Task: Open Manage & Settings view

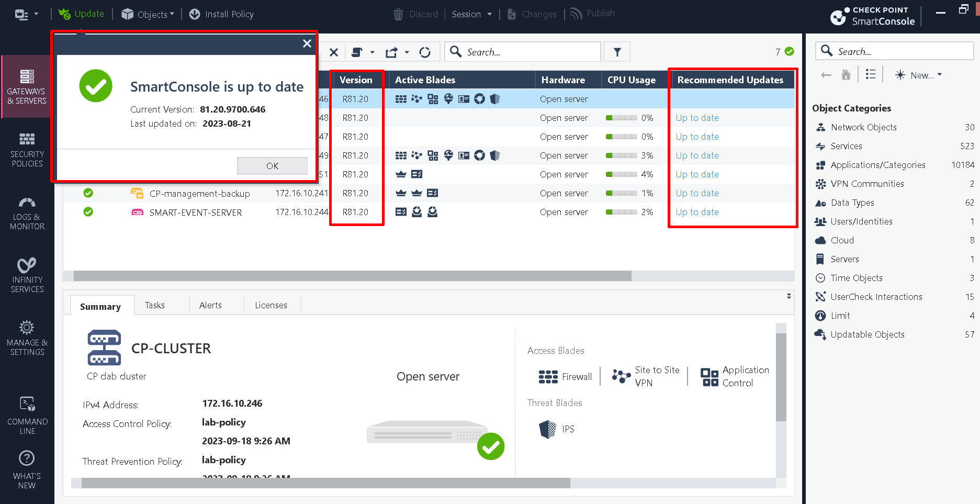Action: pos(27,338)
